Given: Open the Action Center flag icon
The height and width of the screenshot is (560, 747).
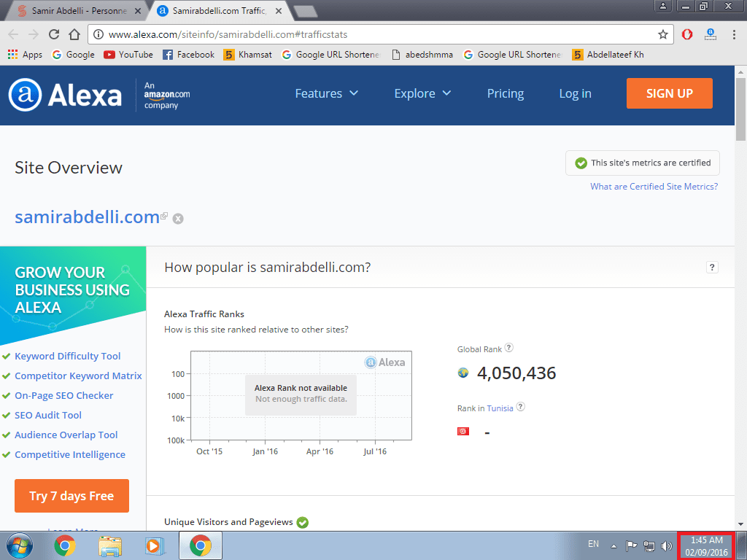Looking at the screenshot, I should [631, 546].
